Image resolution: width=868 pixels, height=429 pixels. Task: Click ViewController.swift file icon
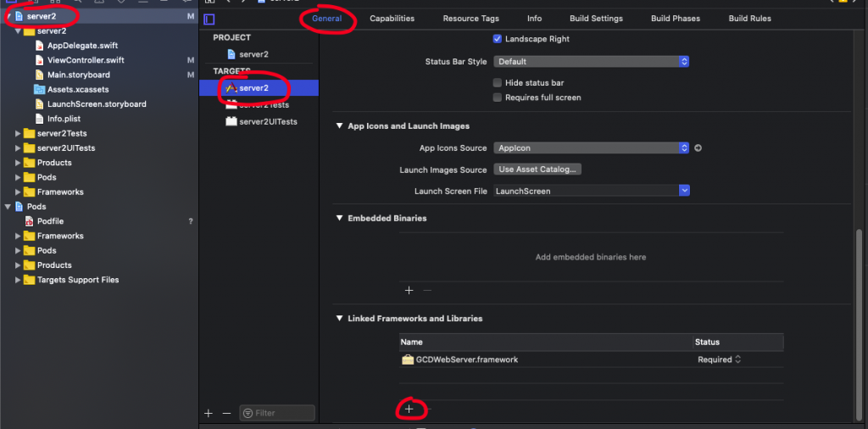pos(39,60)
